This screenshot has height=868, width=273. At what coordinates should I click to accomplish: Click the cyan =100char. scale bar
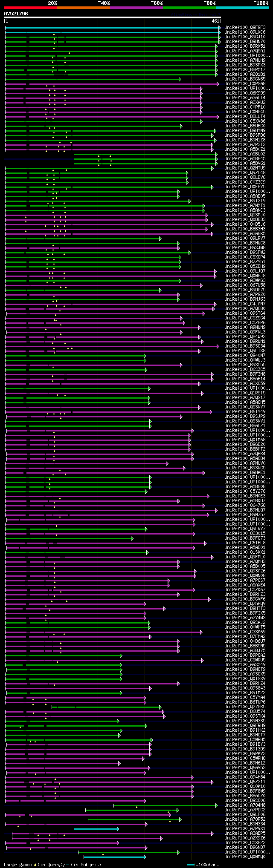point(191,865)
